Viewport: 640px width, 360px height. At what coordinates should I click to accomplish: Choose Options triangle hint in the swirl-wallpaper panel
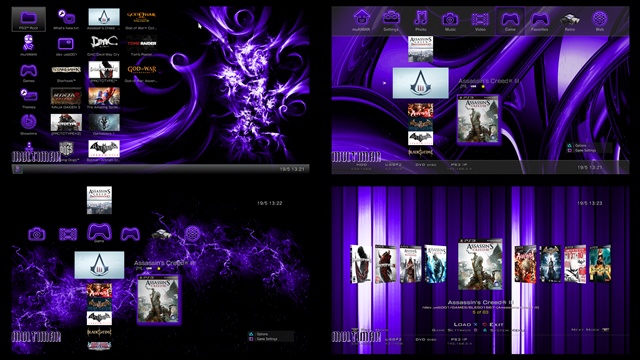(x=578, y=145)
